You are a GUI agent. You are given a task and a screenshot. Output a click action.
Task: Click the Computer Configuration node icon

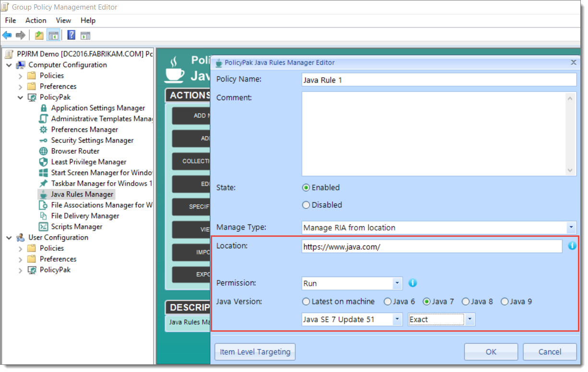pos(21,65)
